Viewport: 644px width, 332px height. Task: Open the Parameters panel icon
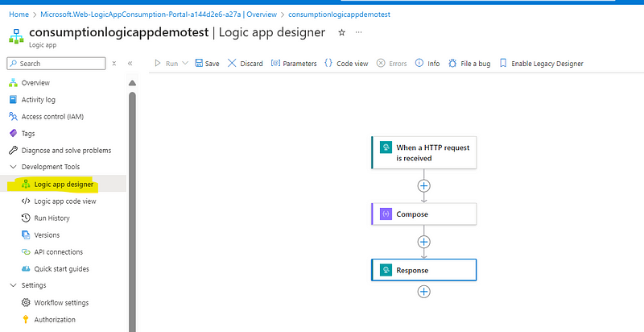point(275,64)
